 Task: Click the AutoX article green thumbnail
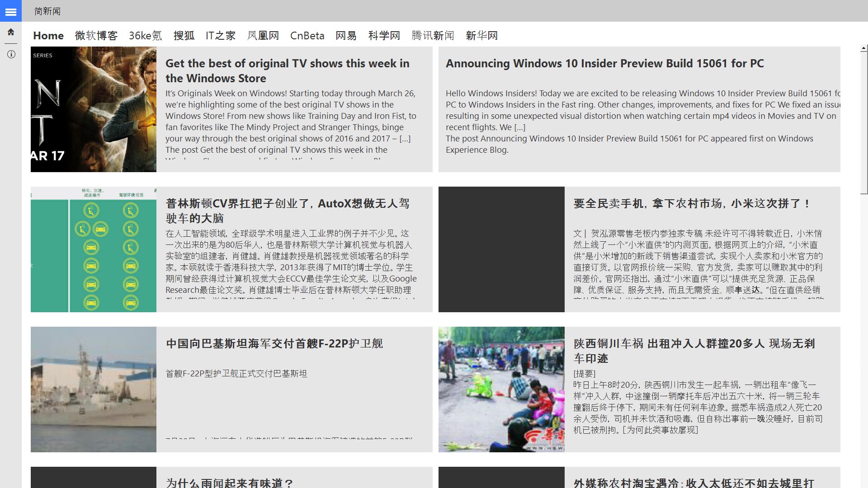[94, 249]
